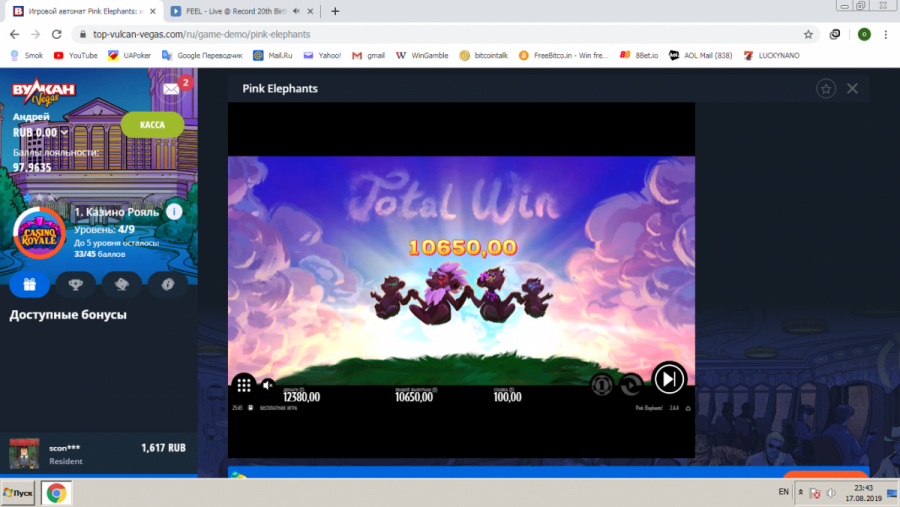Open the FreeBitco.in bookmark
Image resolution: width=900 pixels, height=507 pixels.
tap(563, 56)
